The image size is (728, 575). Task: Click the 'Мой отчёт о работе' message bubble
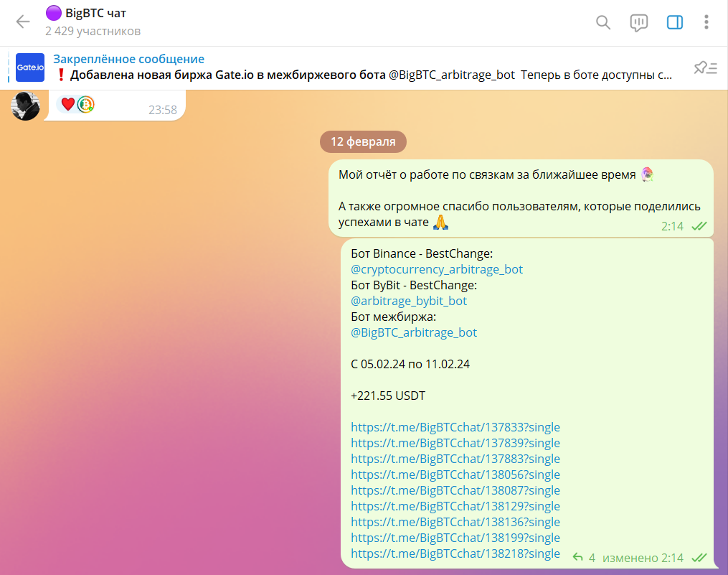(x=521, y=198)
